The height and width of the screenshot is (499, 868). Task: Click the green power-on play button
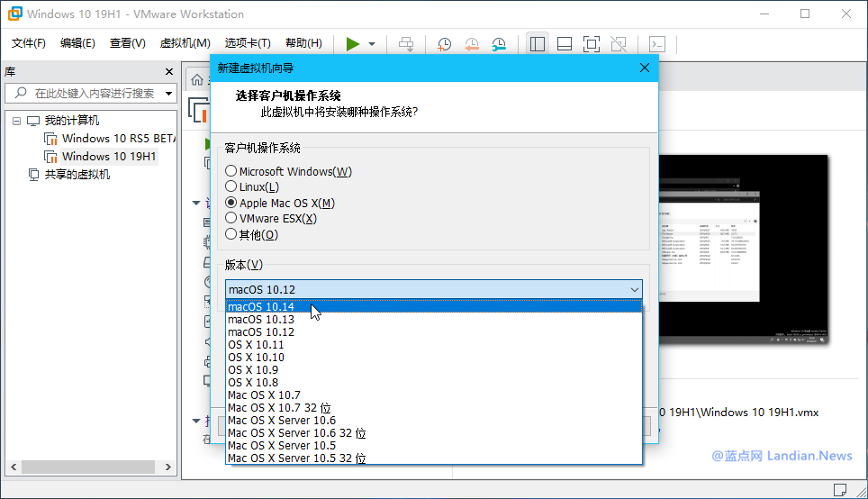click(353, 44)
